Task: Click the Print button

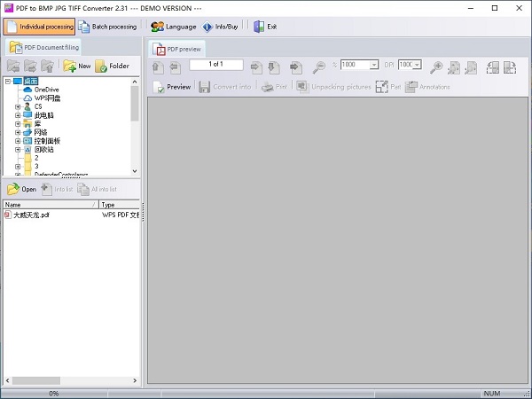Action: [275, 87]
